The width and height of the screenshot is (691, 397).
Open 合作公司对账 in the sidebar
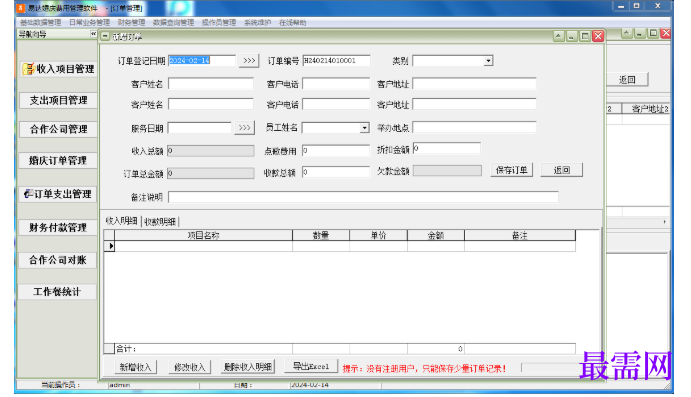click(x=58, y=260)
